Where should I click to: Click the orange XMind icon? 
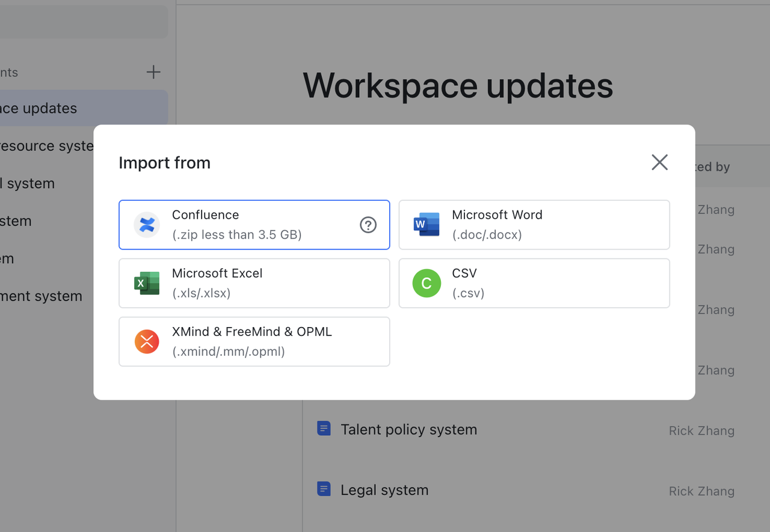147,341
